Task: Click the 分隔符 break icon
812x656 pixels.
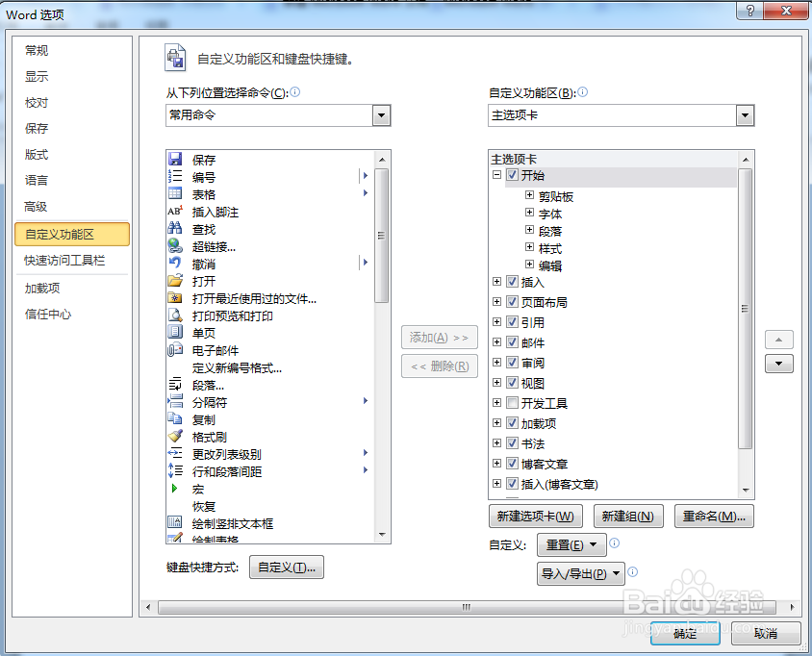Action: pyautogui.click(x=175, y=401)
